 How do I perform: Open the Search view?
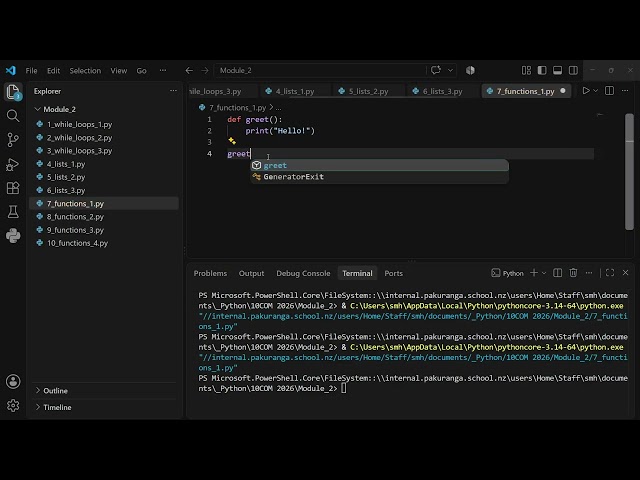(x=13, y=116)
